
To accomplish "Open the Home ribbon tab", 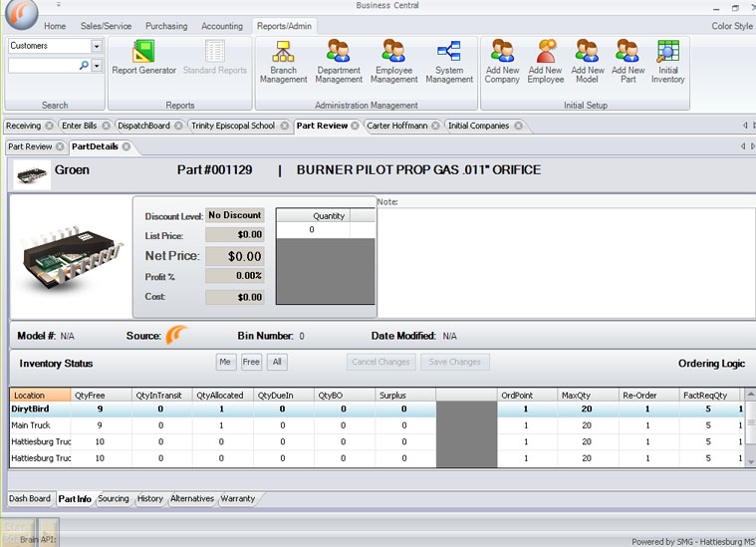I will tap(55, 26).
